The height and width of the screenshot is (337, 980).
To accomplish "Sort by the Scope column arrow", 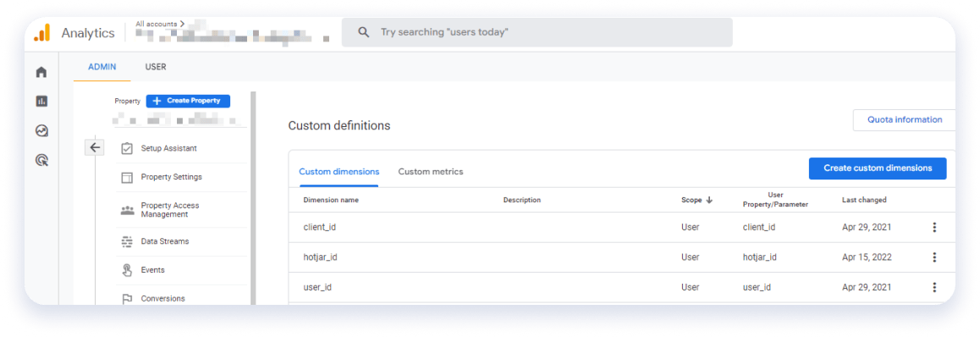I will click(x=708, y=200).
